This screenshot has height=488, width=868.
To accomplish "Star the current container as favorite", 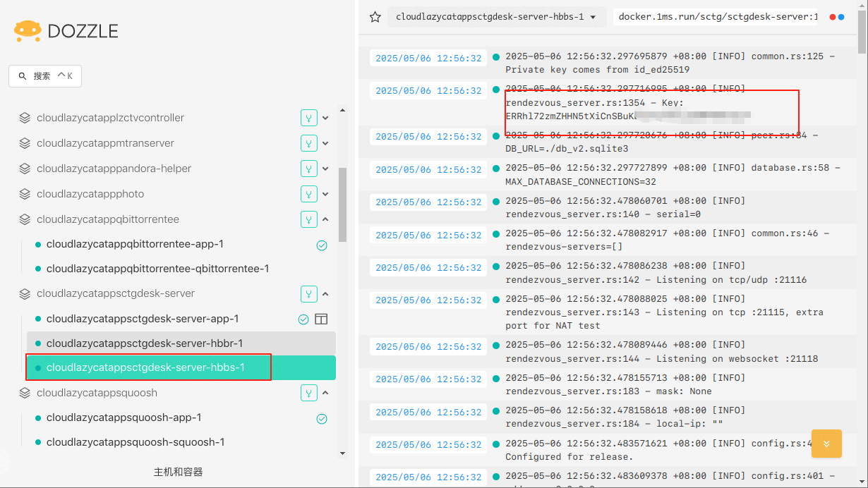I will coord(375,17).
